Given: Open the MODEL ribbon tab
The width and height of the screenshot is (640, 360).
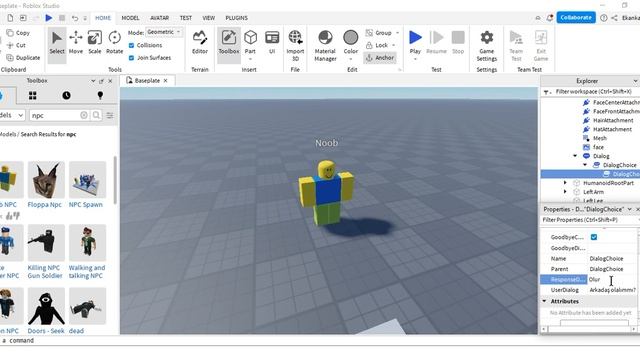Looking at the screenshot, I should click(x=130, y=18).
